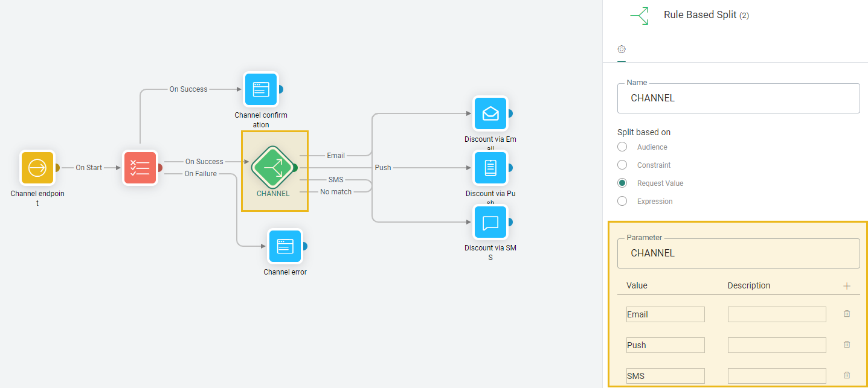Select the Channel endpoint start node
The image size is (868, 388).
pyautogui.click(x=37, y=167)
